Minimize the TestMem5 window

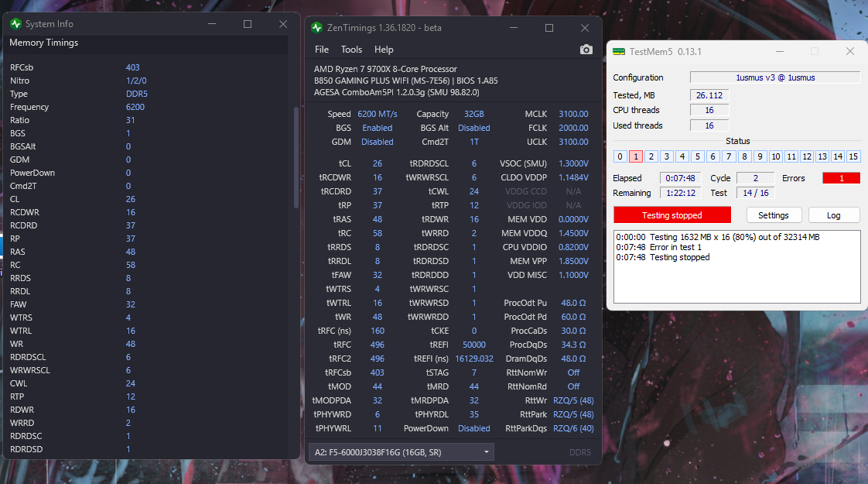pyautogui.click(x=780, y=52)
